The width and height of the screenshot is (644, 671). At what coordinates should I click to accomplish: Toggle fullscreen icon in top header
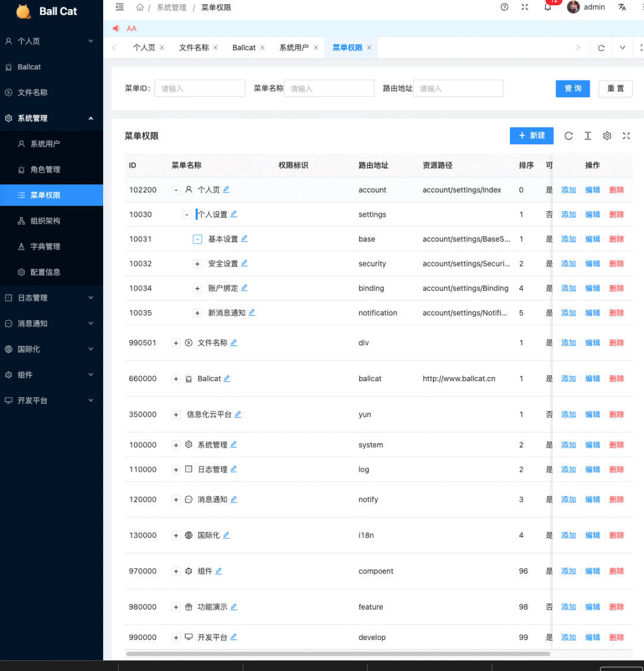(x=525, y=7)
